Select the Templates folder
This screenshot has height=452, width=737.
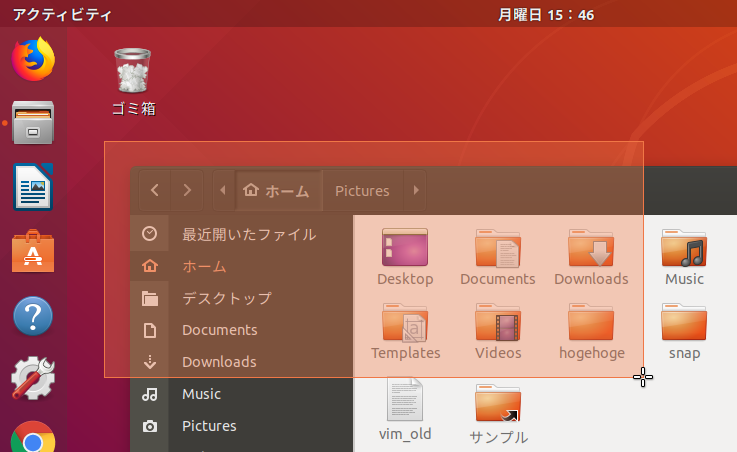(x=405, y=332)
